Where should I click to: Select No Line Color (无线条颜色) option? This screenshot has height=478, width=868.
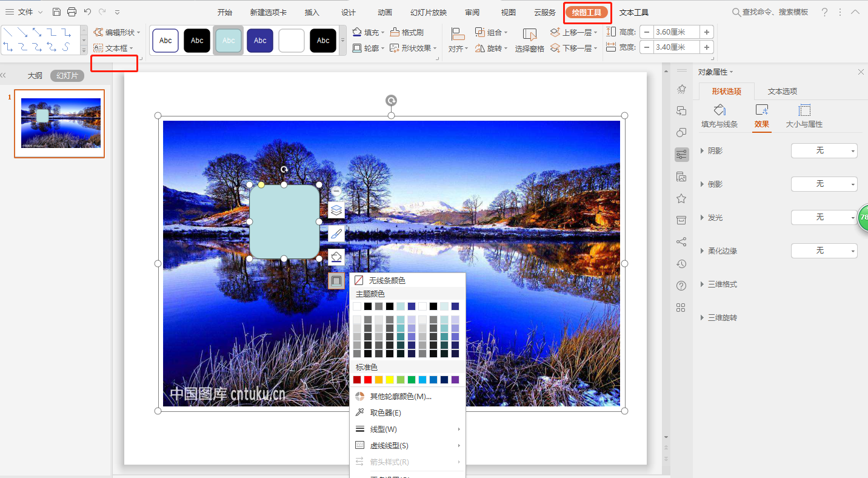[x=407, y=280]
